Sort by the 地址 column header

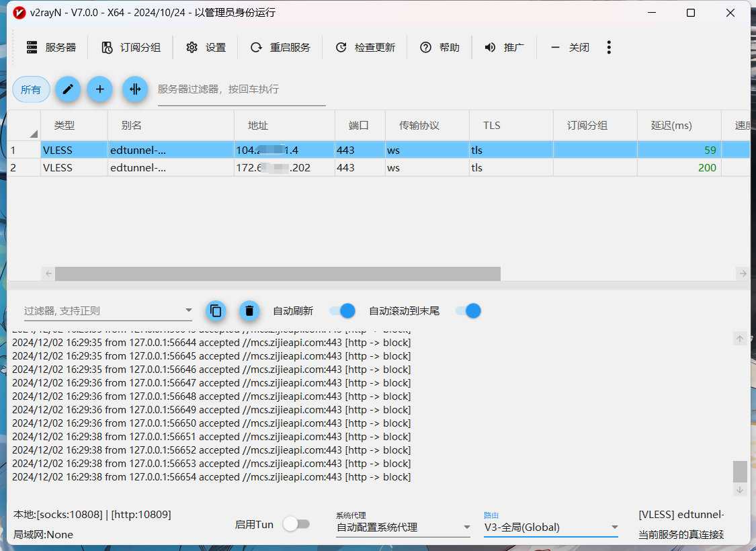tap(284, 126)
